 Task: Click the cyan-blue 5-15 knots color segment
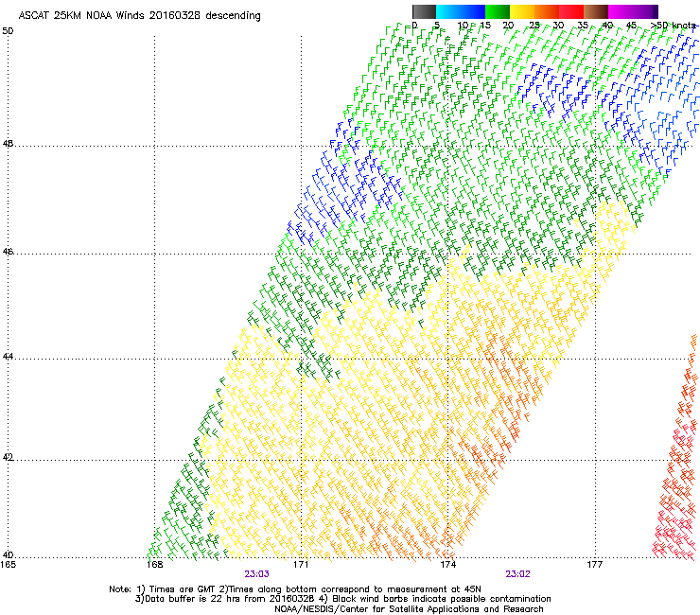[x=461, y=11]
